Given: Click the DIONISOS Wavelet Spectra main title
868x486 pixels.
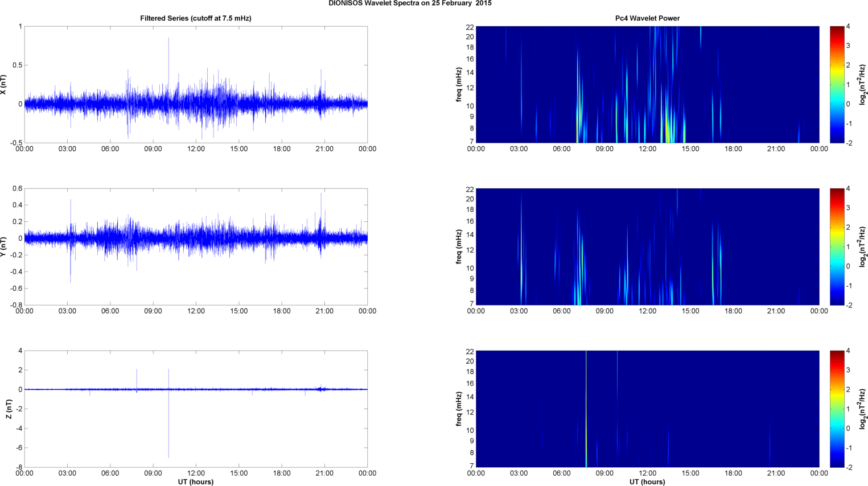Looking at the screenshot, I should click(x=410, y=3).
